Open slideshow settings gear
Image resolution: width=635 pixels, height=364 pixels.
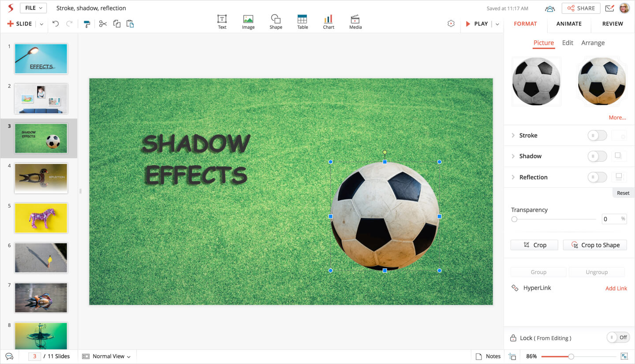click(451, 24)
